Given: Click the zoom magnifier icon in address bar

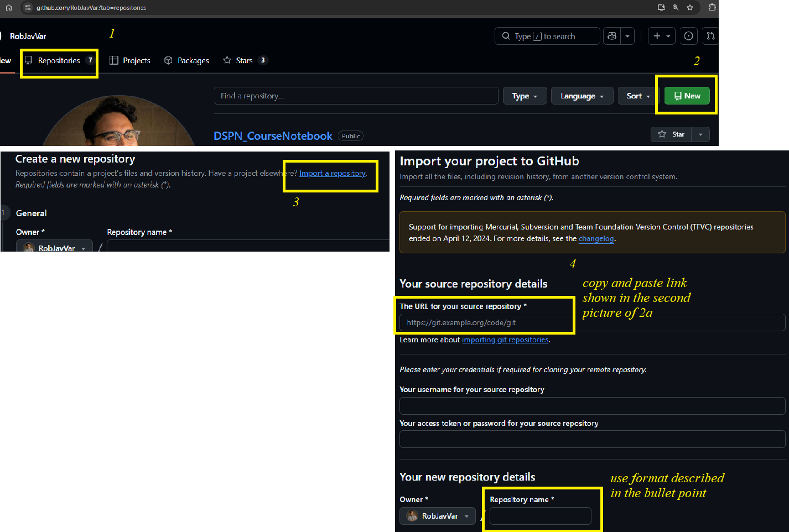Looking at the screenshot, I should 676,8.
